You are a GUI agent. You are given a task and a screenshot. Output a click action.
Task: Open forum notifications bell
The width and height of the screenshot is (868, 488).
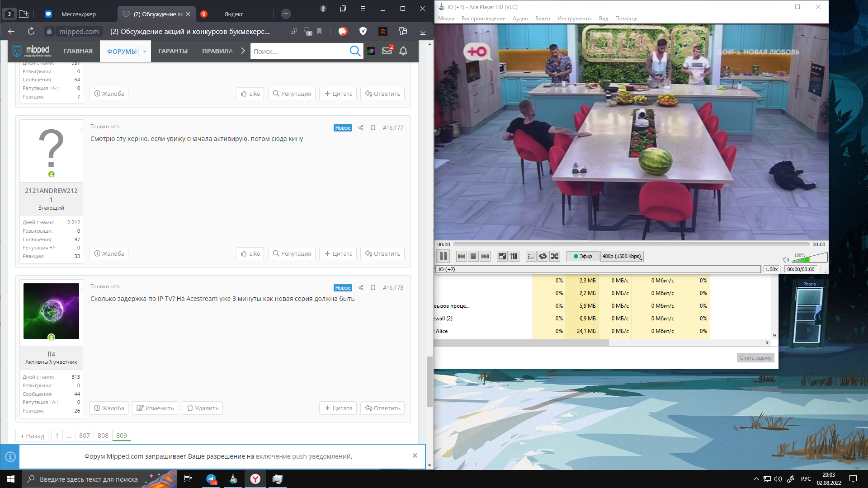point(403,51)
